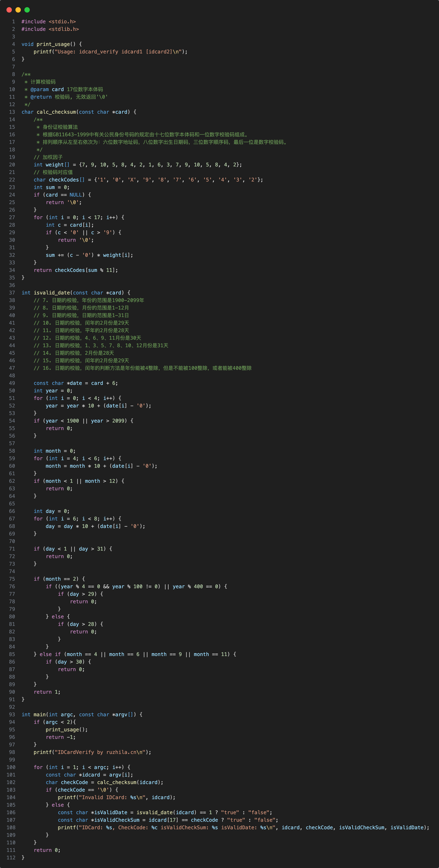Click the 'IDCardVerify by ruzhila.cn' printf line

pos(92,752)
